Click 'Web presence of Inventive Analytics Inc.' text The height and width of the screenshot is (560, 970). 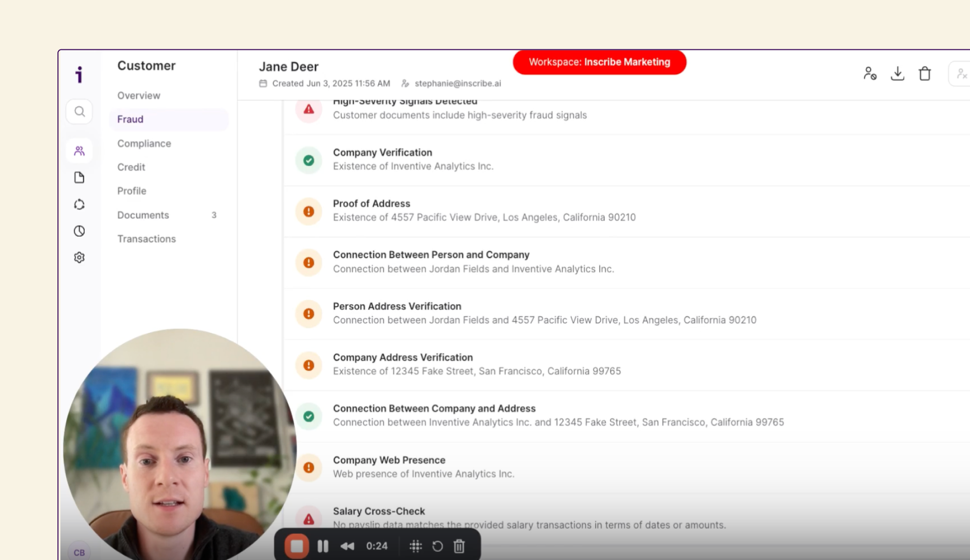click(424, 474)
